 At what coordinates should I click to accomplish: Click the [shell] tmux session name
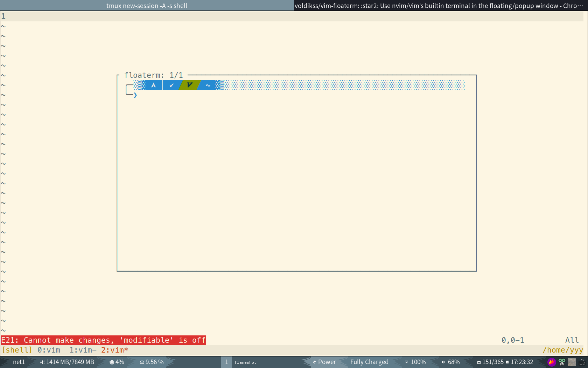pyautogui.click(x=17, y=350)
